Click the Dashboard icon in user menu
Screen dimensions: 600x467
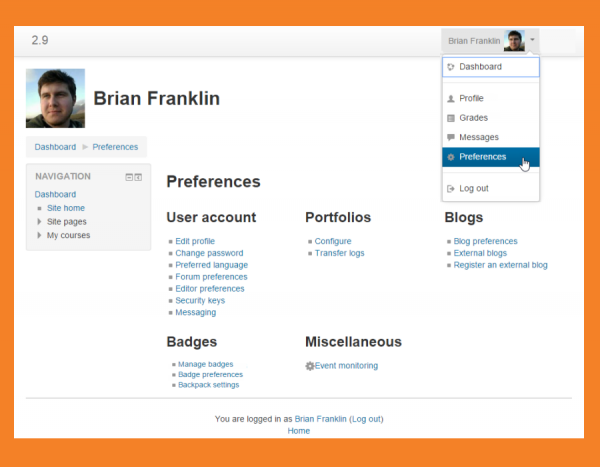click(x=451, y=67)
